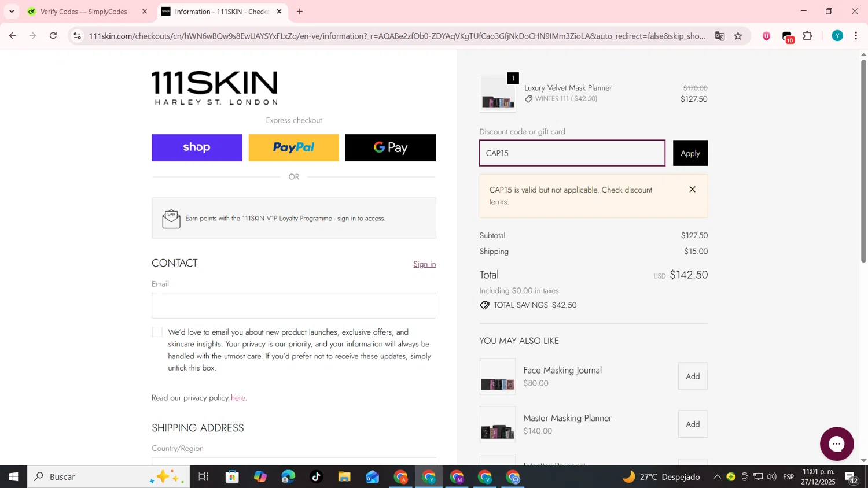The image size is (868, 488).
Task: Click the Face Masking Journal thumbnail
Action: click(498, 376)
